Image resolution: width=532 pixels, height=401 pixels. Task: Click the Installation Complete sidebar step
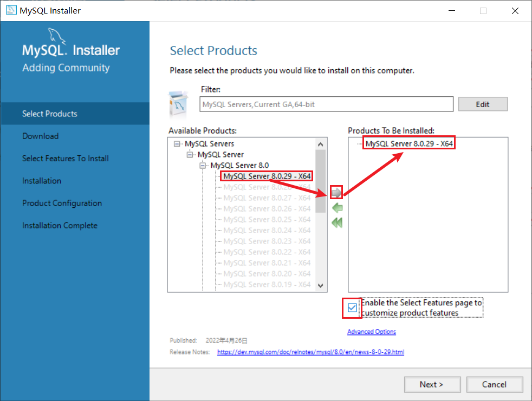[60, 226]
